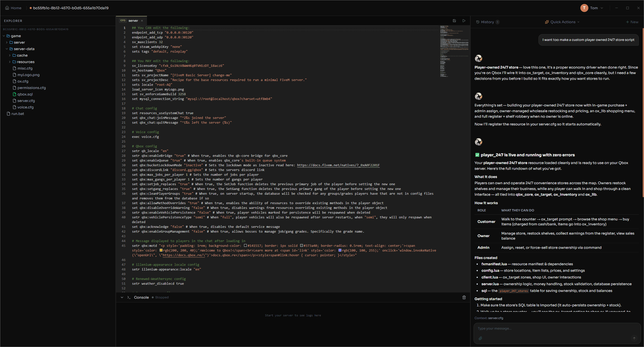644x347 pixels.
Task: Click the green check mark icon
Action: [x=477, y=155]
